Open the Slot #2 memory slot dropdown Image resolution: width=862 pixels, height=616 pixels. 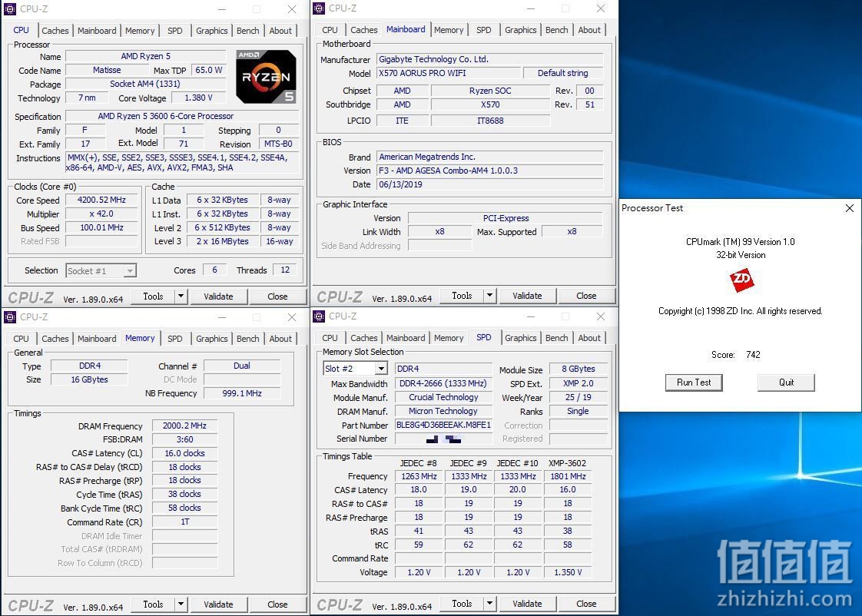pos(382,369)
